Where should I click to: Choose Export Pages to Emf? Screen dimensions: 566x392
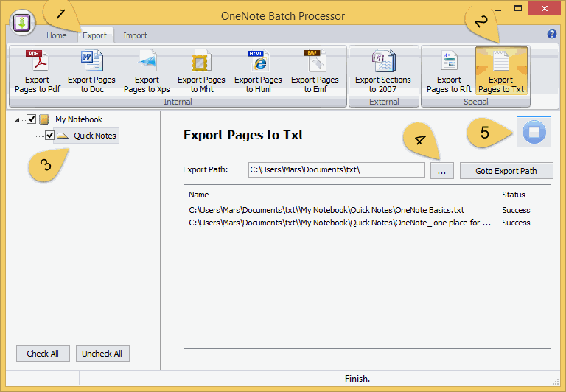pyautogui.click(x=315, y=71)
